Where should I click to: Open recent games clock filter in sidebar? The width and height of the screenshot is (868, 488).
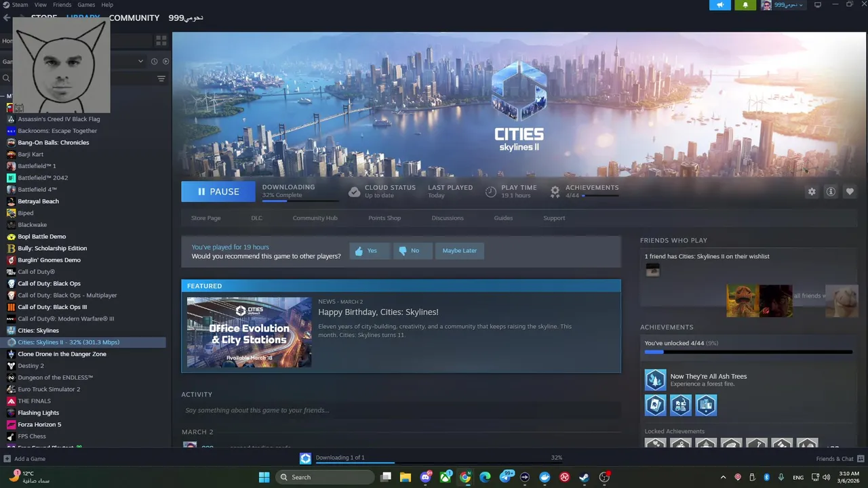coord(154,61)
